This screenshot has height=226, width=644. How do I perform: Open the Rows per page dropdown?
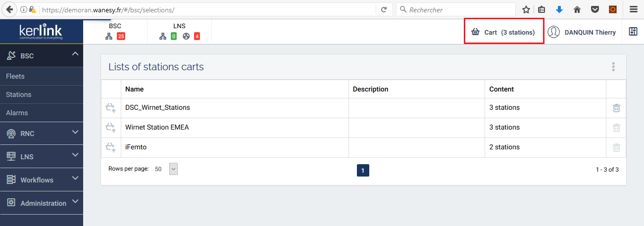coord(173,169)
